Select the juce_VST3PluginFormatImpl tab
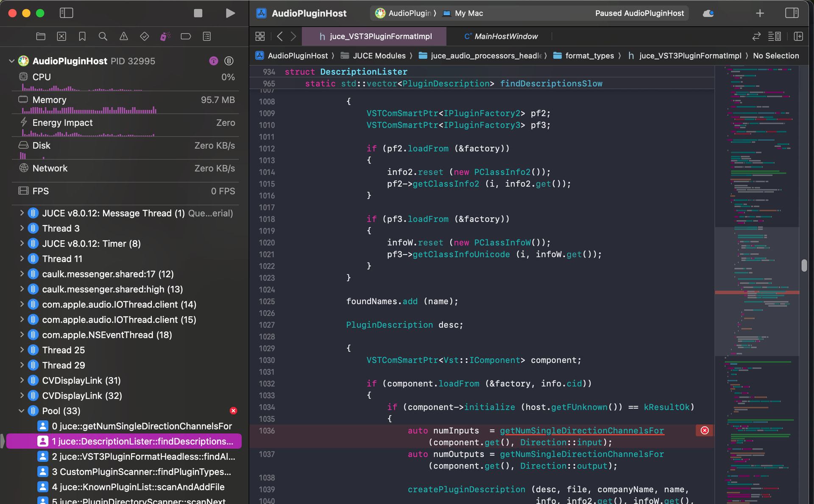814x504 pixels. [x=375, y=36]
